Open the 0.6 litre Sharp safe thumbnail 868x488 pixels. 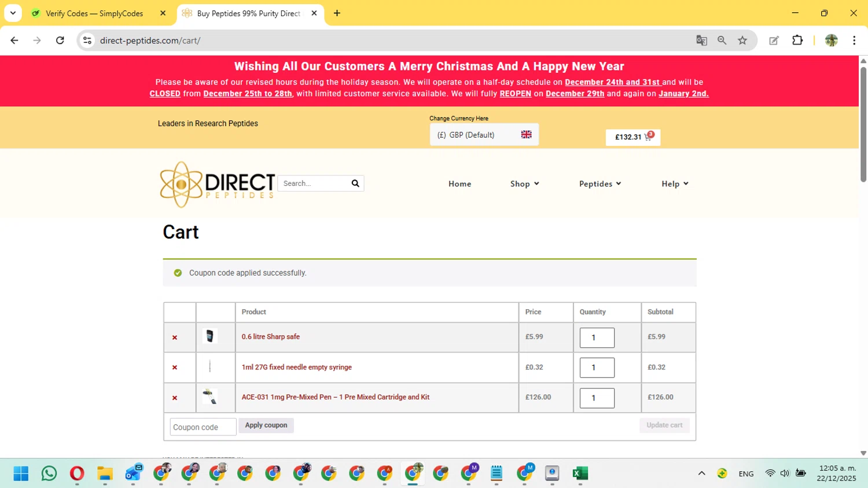click(x=210, y=336)
